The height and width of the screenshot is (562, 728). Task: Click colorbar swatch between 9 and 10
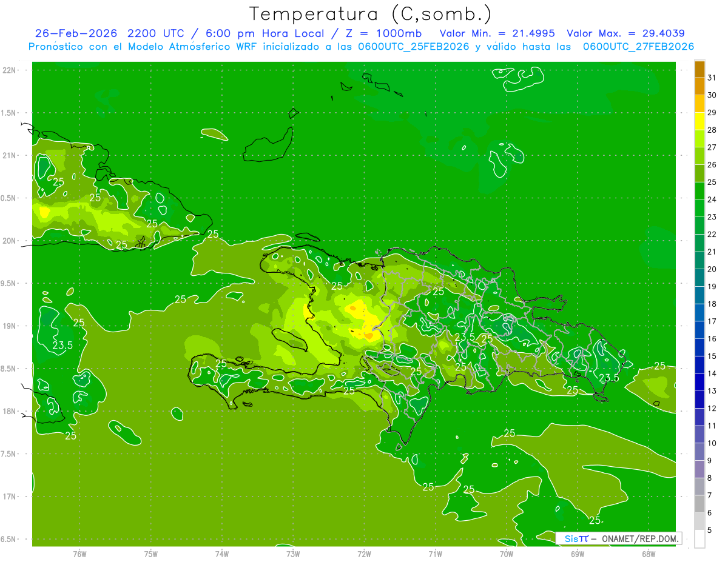pos(699,452)
